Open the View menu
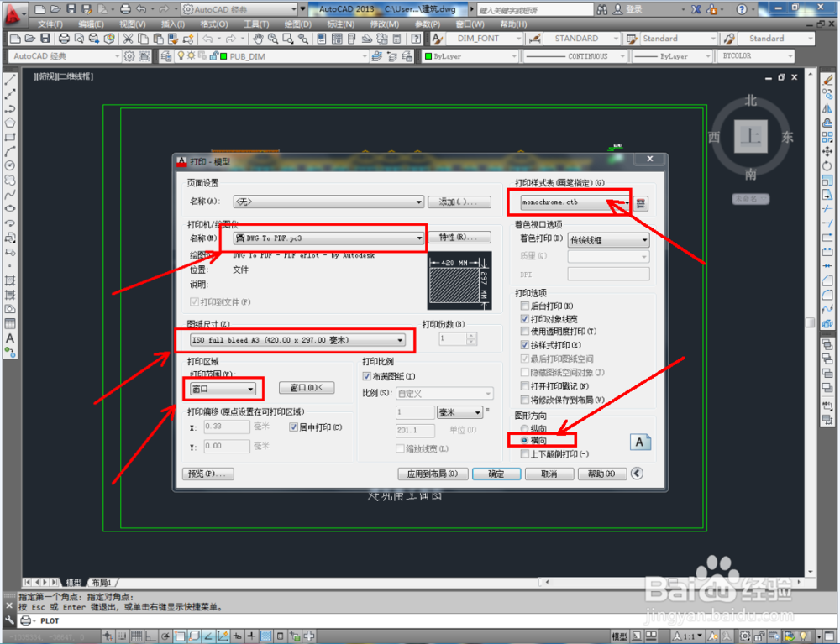 pos(133,24)
